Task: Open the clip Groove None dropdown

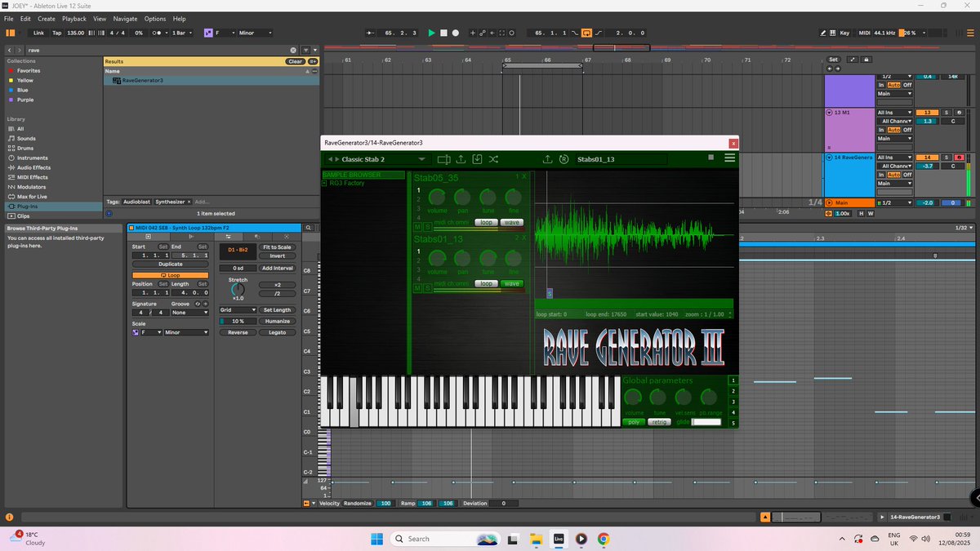Action: tap(189, 312)
